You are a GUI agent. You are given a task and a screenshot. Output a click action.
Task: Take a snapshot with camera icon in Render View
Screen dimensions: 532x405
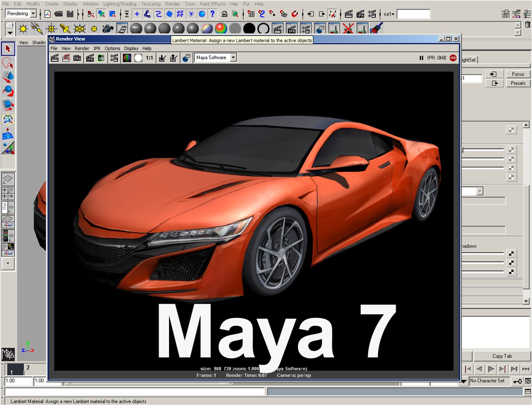(77, 58)
